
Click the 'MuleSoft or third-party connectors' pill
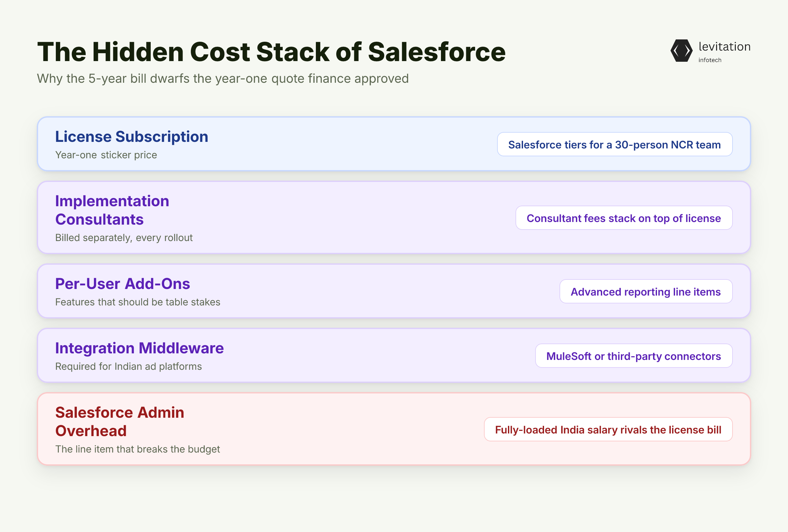[634, 356]
